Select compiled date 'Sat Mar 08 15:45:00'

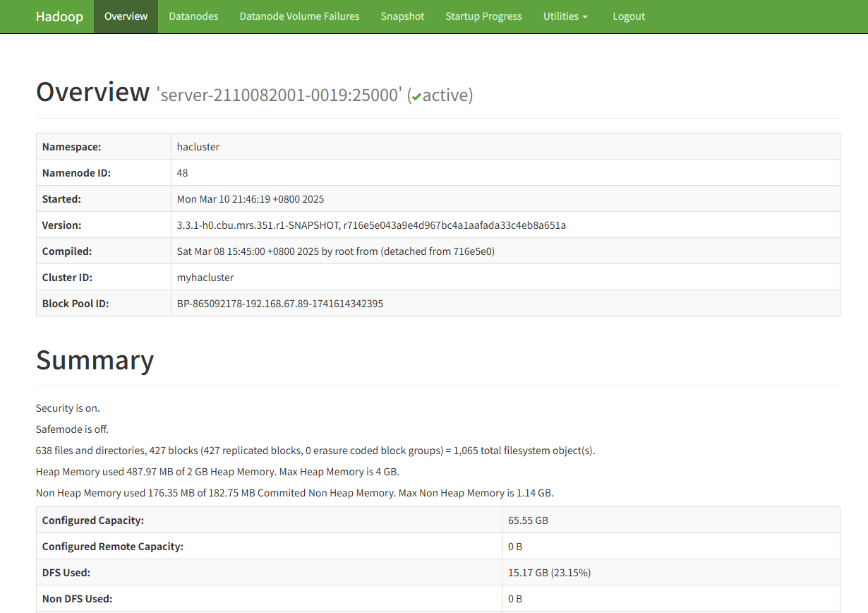(220, 251)
